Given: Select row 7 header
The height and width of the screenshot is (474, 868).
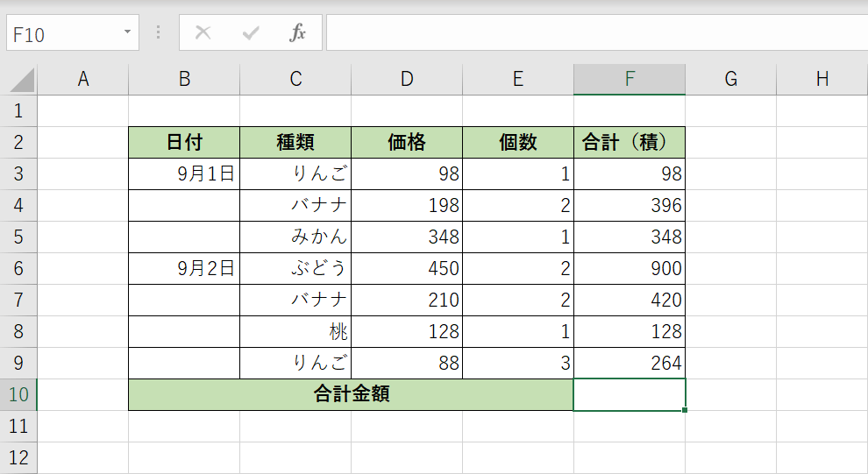Looking at the screenshot, I should (x=18, y=301).
